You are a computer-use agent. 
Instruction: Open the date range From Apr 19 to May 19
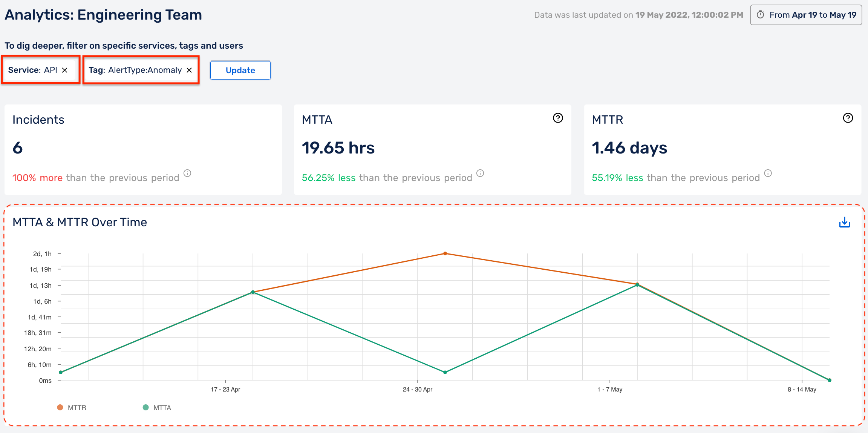point(806,15)
